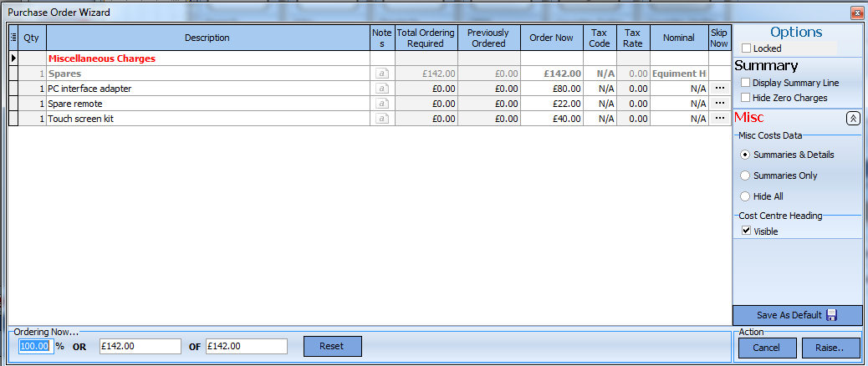Select Summaries Only radio option
The image size is (868, 366).
click(745, 175)
